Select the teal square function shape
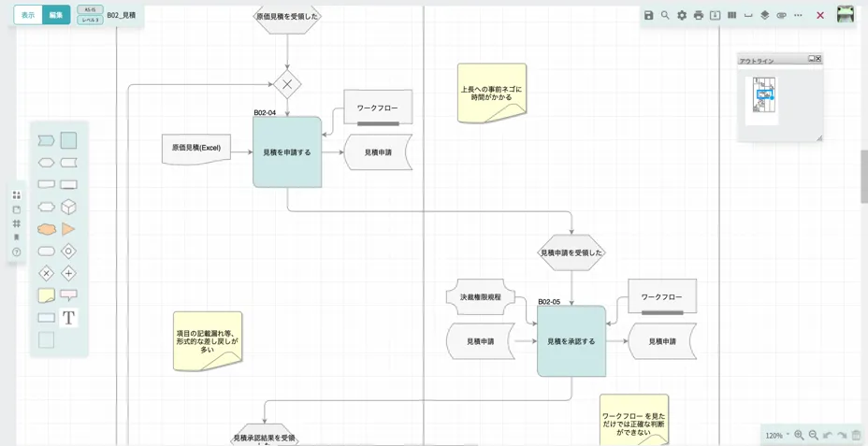This screenshot has width=868, height=446. (x=68, y=140)
